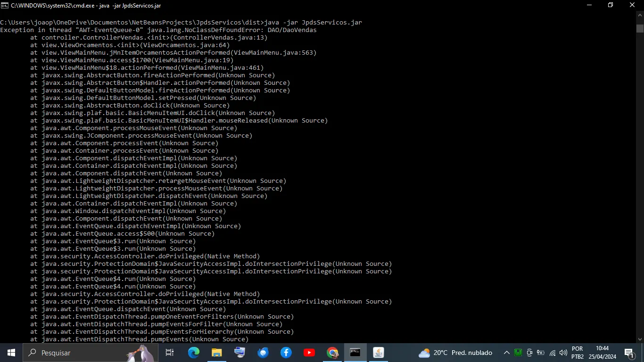Click the 'LightweightDispatcher.processMouseEvent' line
The image size is (644, 362).
[157, 189]
